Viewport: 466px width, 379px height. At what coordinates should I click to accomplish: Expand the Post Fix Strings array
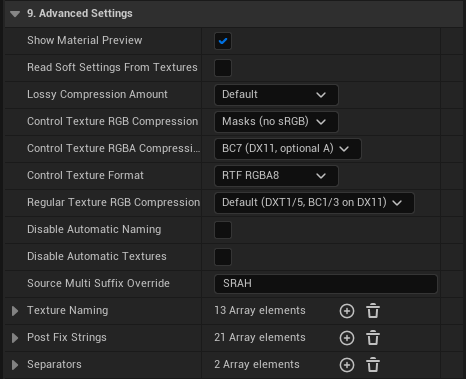click(x=15, y=338)
